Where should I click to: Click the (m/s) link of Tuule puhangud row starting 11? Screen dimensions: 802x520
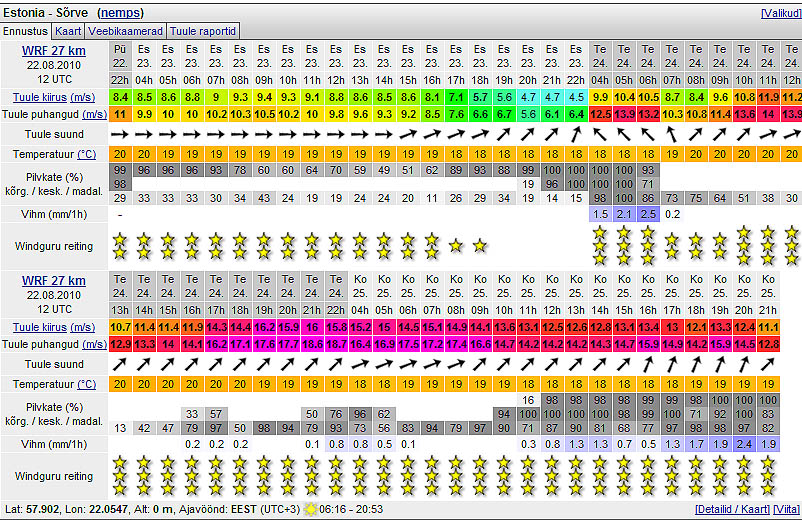point(94,114)
